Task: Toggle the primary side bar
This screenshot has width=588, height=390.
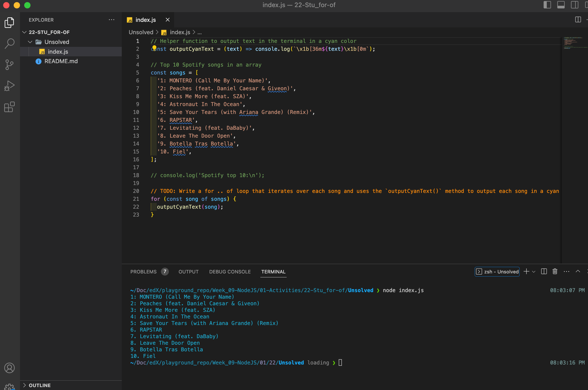Action: click(547, 5)
